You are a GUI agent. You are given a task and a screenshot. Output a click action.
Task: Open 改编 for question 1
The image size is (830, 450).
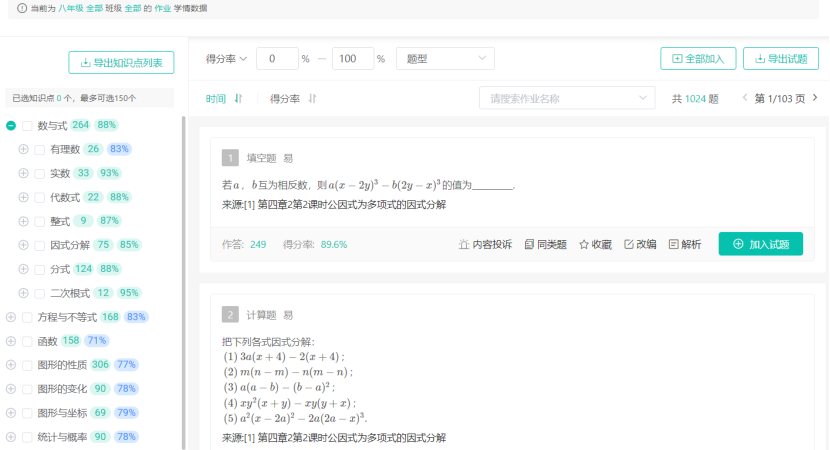640,244
